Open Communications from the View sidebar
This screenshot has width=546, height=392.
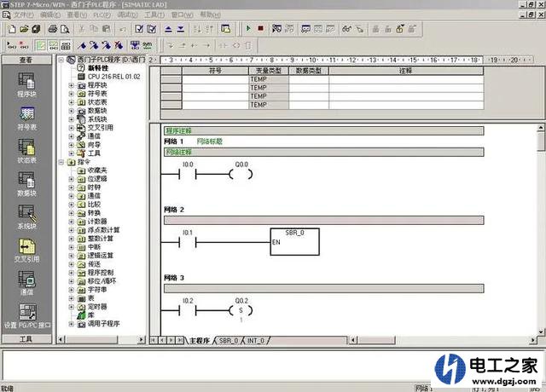pos(26,283)
